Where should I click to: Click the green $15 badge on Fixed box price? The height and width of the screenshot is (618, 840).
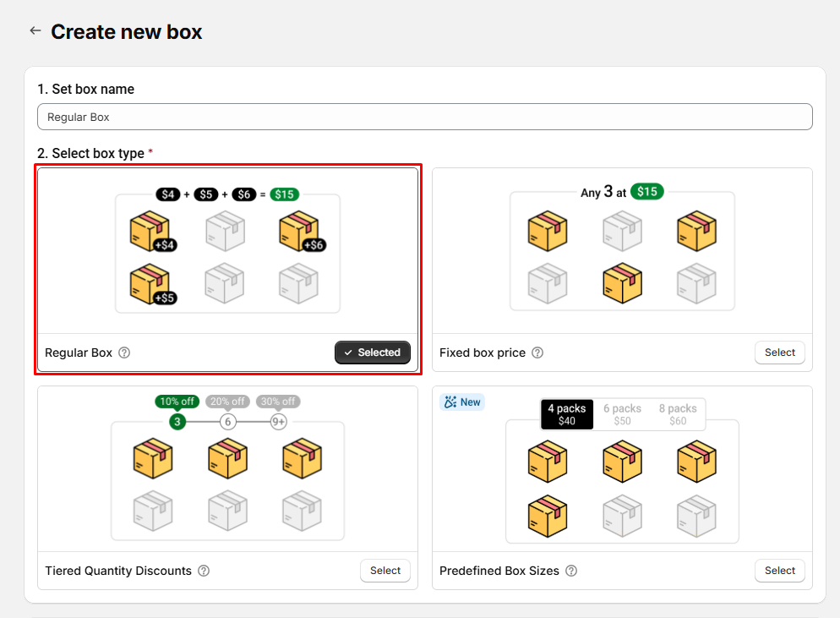(646, 192)
